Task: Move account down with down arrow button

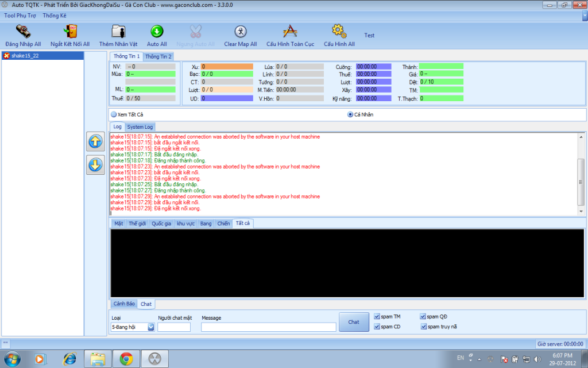Action: click(96, 165)
